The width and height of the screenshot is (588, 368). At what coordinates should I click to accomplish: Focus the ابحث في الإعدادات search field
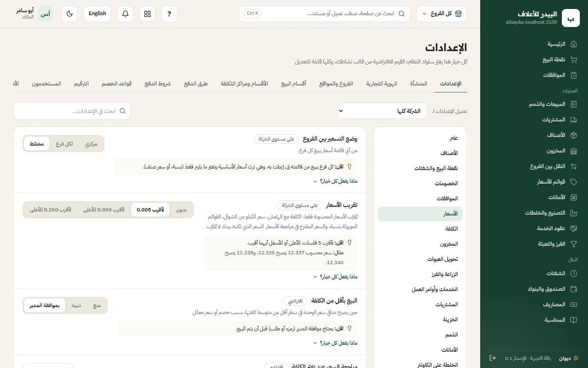(72, 111)
